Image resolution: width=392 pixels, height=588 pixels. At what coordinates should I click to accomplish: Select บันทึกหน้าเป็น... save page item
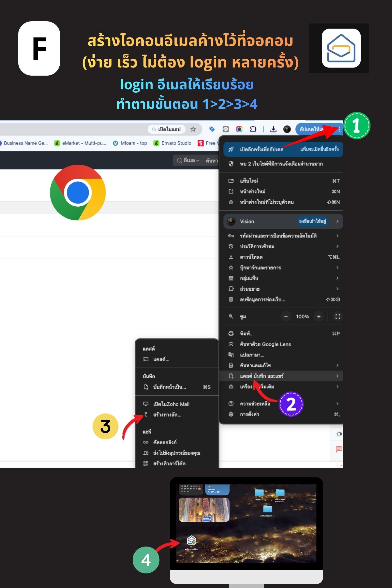(x=177, y=387)
